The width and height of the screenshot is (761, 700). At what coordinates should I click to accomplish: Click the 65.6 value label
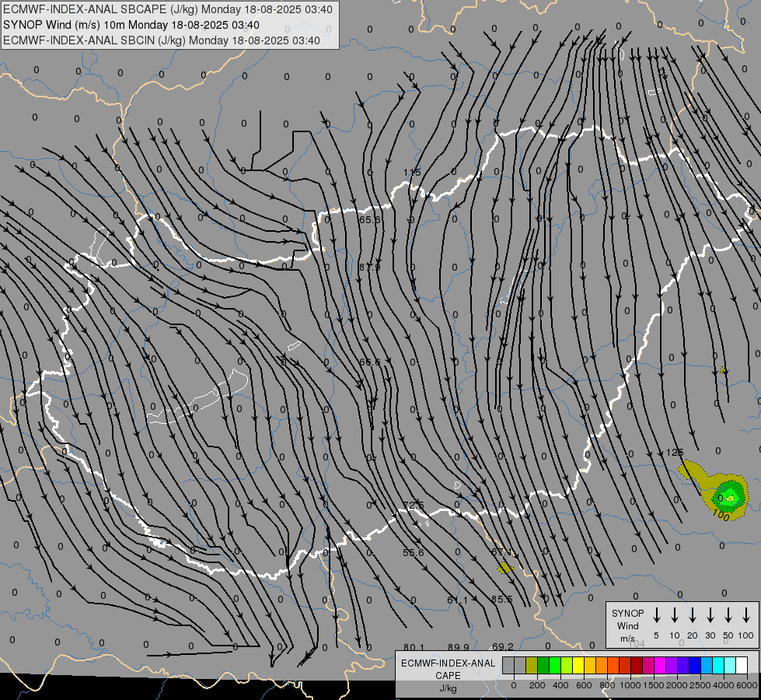[369, 219]
